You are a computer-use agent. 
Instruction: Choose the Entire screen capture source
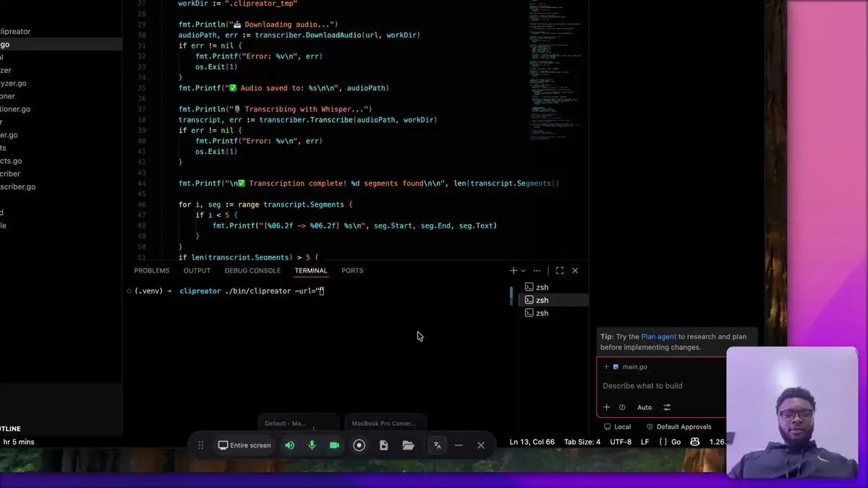pos(244,445)
